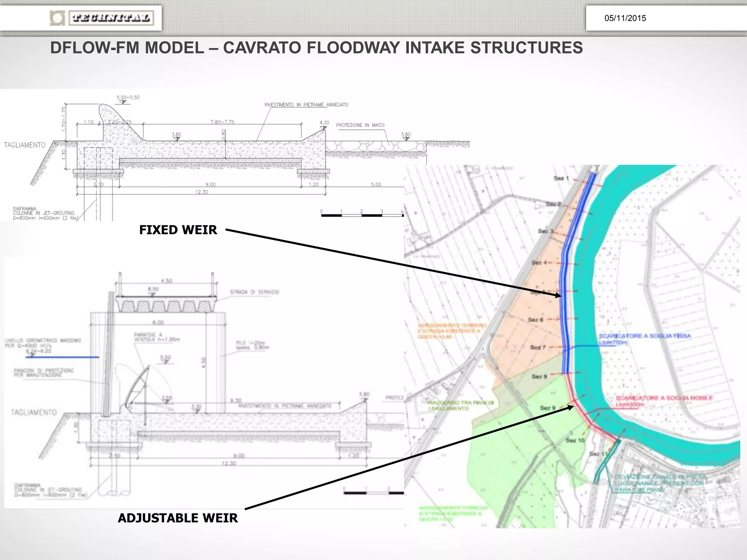Click the 'Sez 11' section label on map
This screenshot has width=747, height=560.
tap(599, 454)
